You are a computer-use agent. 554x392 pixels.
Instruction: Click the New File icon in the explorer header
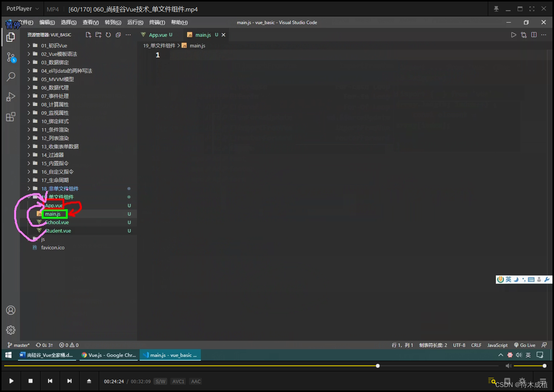click(x=88, y=35)
